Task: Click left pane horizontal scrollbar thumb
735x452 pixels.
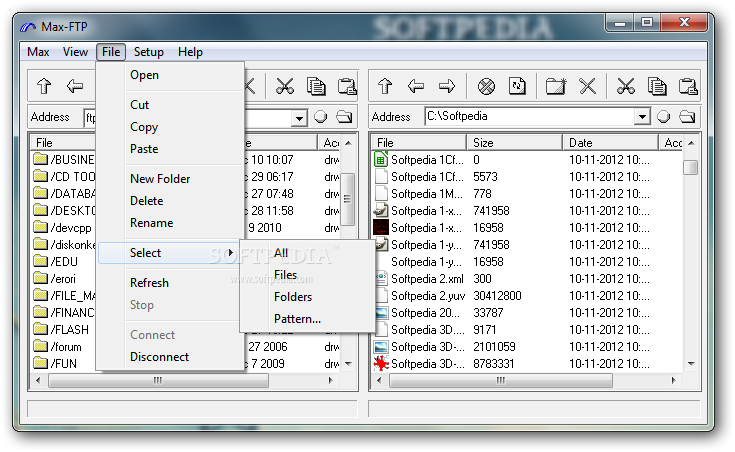Action: pyautogui.click(x=158, y=380)
